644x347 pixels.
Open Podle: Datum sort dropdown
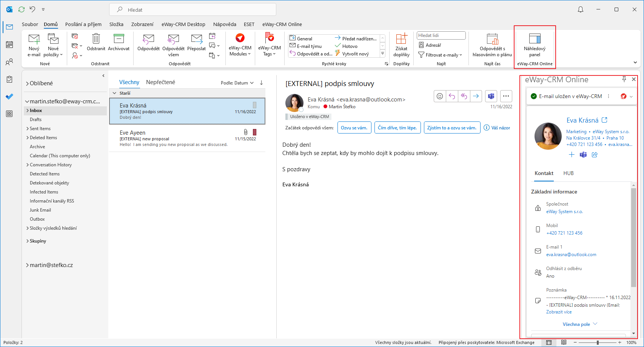coord(237,83)
